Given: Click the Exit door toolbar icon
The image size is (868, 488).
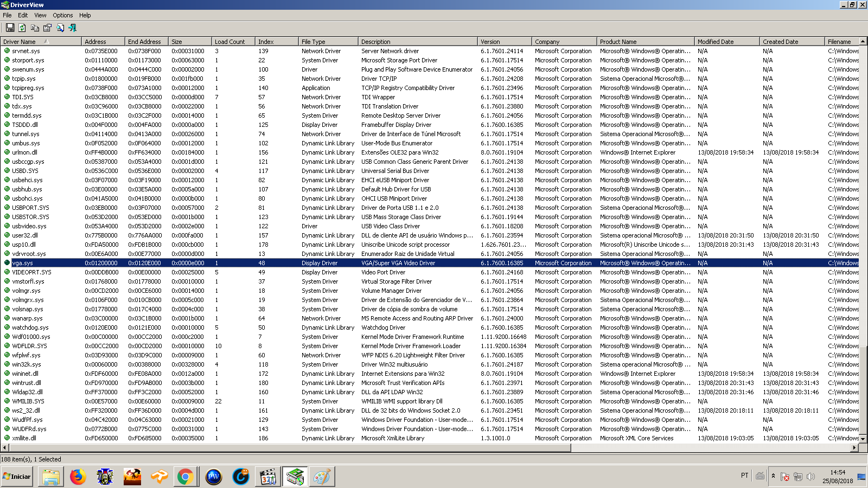Looking at the screenshot, I should point(73,28).
